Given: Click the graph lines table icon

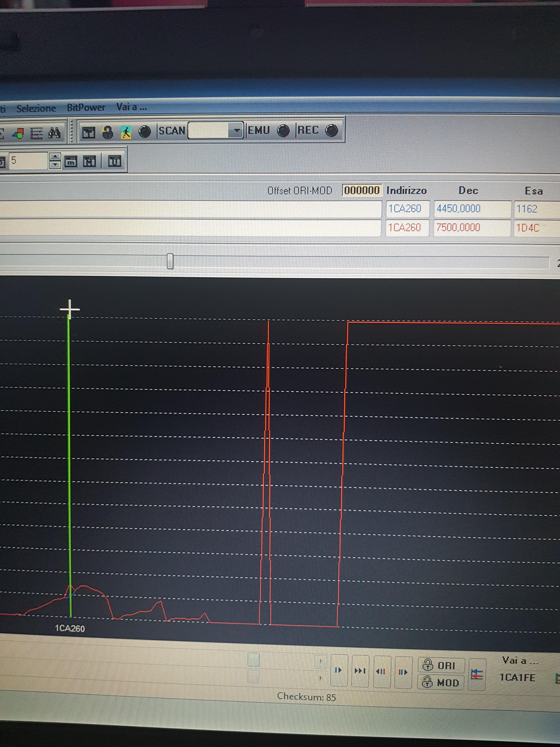Looking at the screenshot, I should pyautogui.click(x=36, y=134).
